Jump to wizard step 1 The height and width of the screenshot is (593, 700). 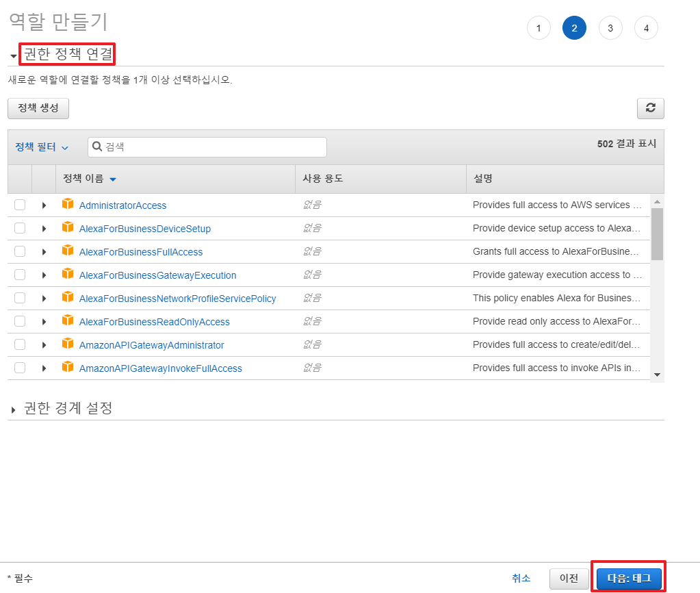point(539,28)
